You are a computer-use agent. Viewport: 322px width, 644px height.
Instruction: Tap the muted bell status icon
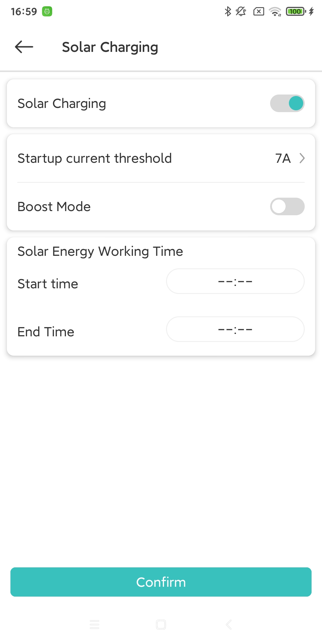(x=241, y=12)
